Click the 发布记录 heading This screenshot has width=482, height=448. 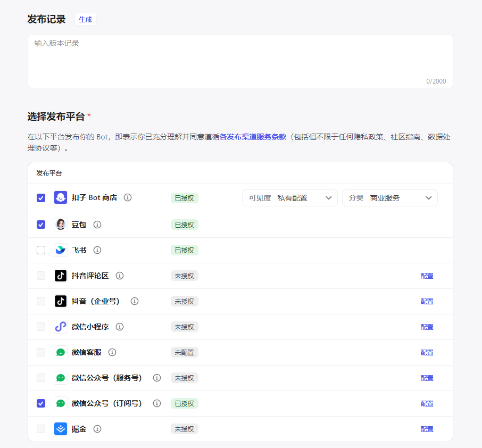click(46, 19)
